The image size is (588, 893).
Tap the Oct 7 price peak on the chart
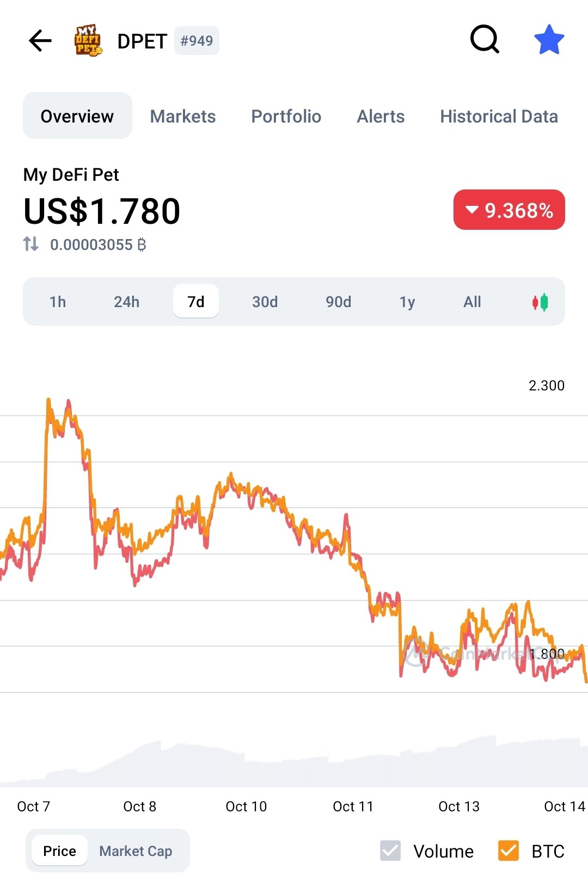[x=48, y=402]
